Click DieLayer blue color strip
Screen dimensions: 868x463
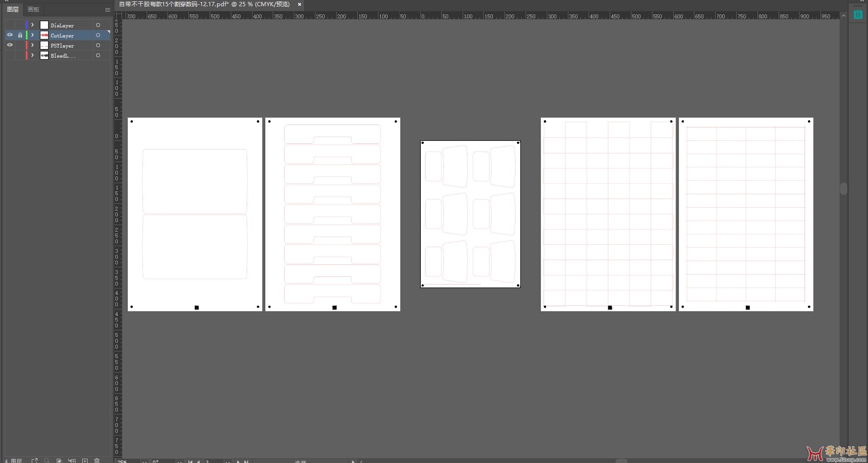pos(27,25)
